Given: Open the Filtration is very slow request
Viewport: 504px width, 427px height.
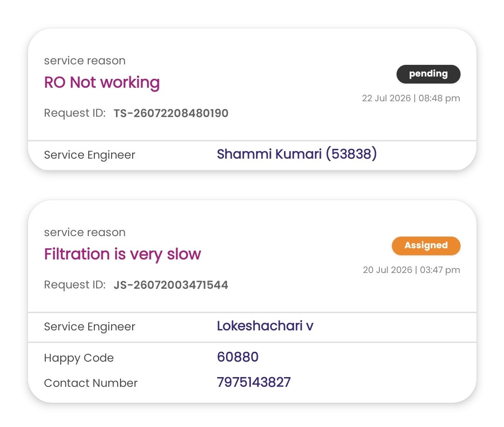Looking at the screenshot, I should click(122, 255).
